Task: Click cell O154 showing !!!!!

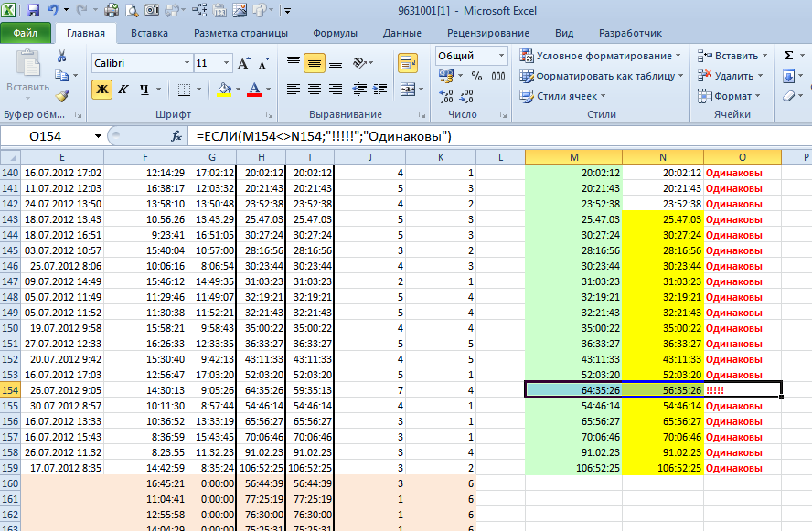Action: coord(743,390)
